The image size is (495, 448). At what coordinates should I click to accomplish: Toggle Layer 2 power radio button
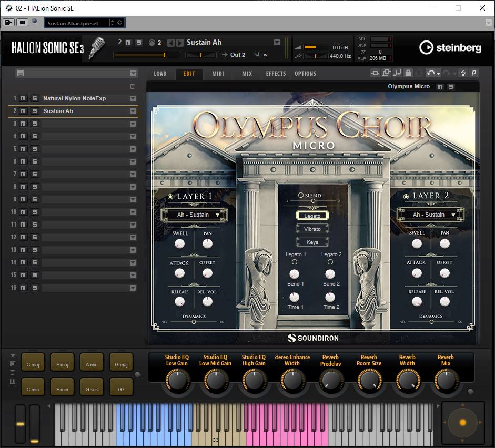coord(406,196)
